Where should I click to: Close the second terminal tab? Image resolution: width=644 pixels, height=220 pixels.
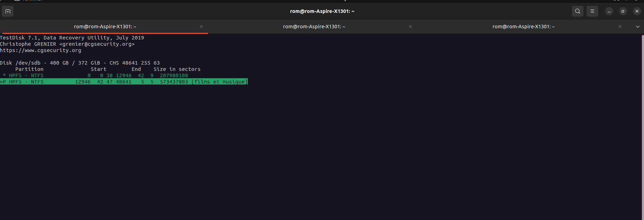(410, 27)
